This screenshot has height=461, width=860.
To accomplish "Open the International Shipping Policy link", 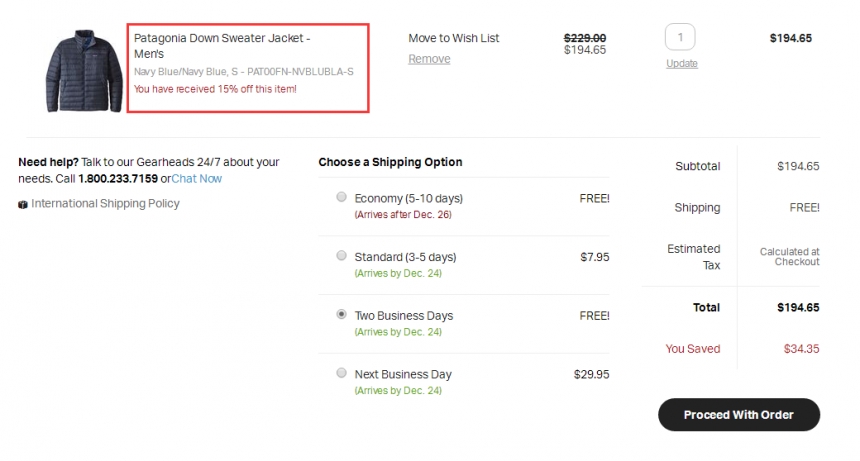I will click(x=105, y=203).
